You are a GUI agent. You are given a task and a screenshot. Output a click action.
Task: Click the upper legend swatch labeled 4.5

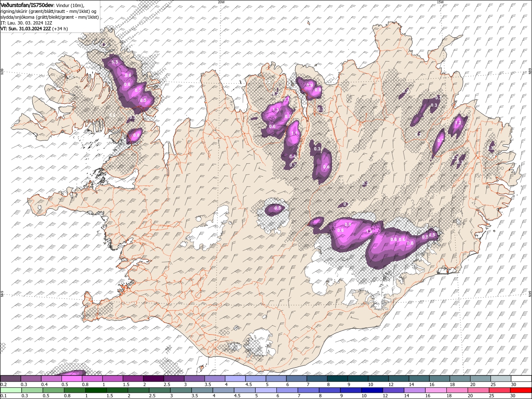coord(255,379)
